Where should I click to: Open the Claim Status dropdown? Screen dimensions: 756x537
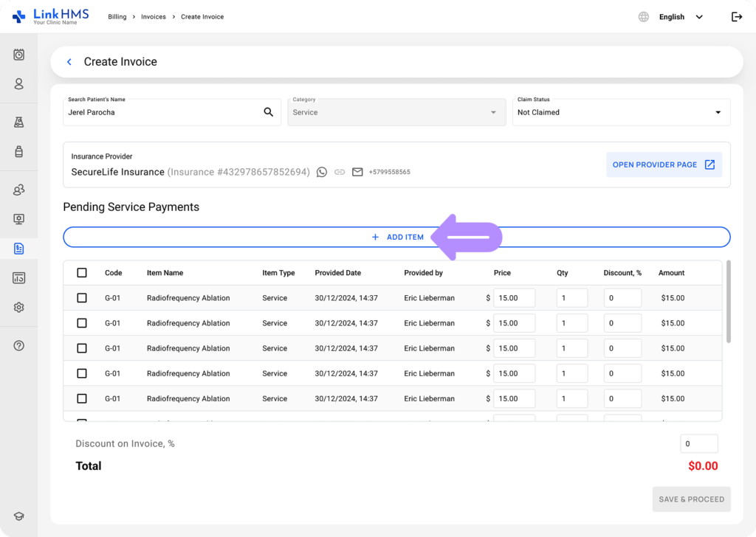pyautogui.click(x=621, y=112)
